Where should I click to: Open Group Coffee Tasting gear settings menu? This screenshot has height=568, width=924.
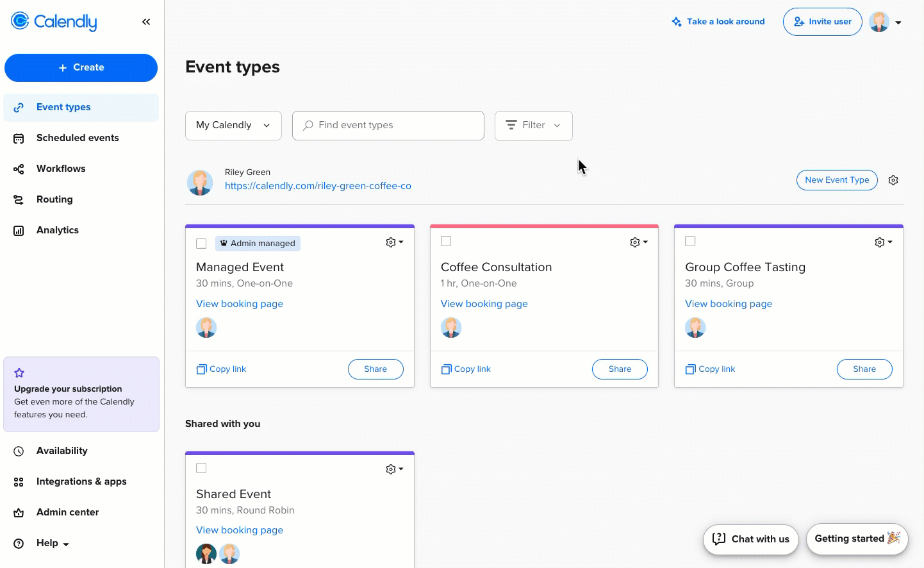(883, 242)
